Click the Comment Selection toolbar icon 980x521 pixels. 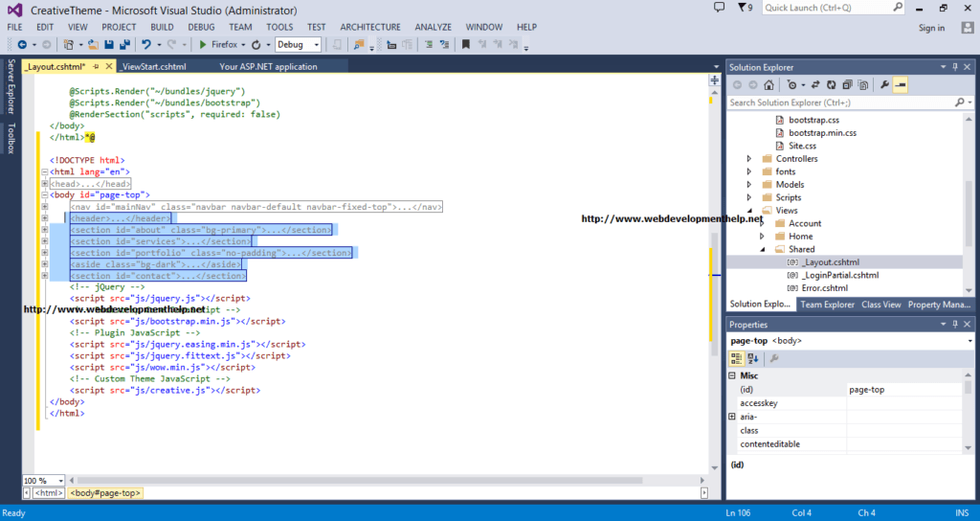click(x=429, y=44)
